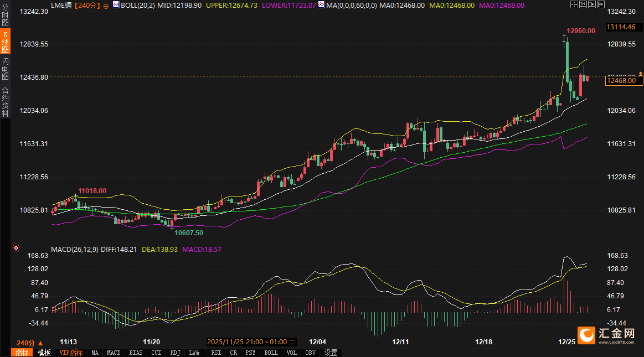Image resolution: width=644 pixels, height=357 pixels.
Task: Click the BOLL indicator chart icon
Action: [x=115, y=4]
